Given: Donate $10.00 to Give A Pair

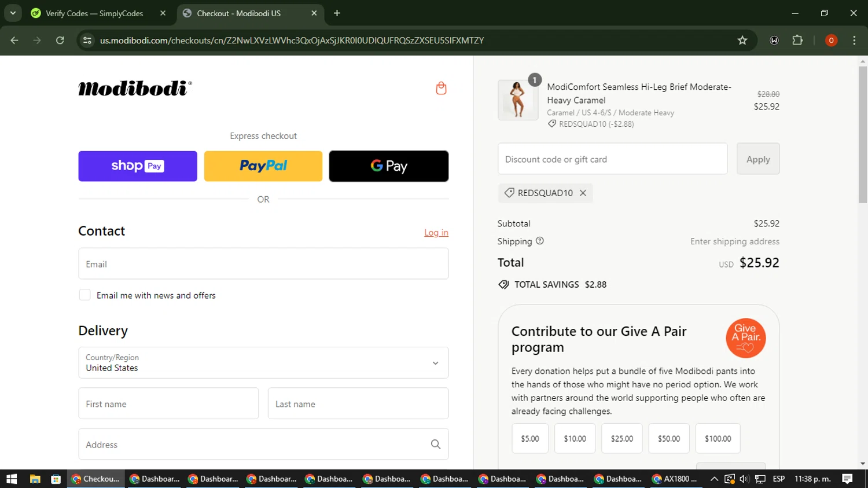Looking at the screenshot, I should [575, 439].
